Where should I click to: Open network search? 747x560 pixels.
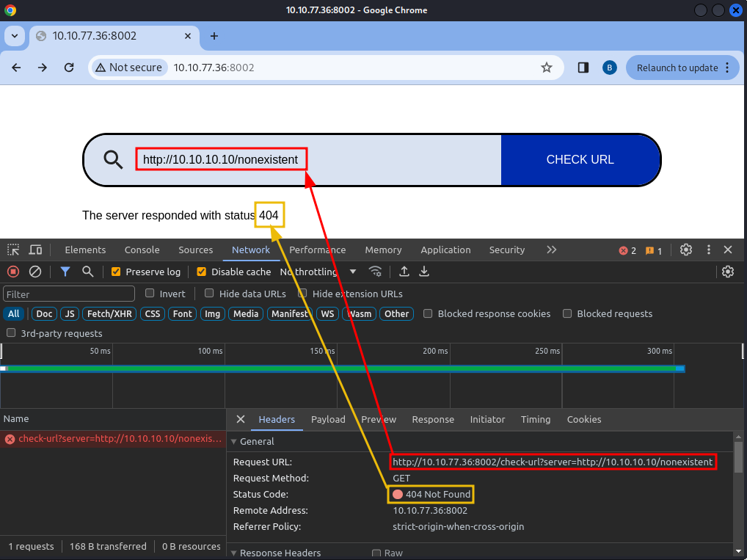87,272
